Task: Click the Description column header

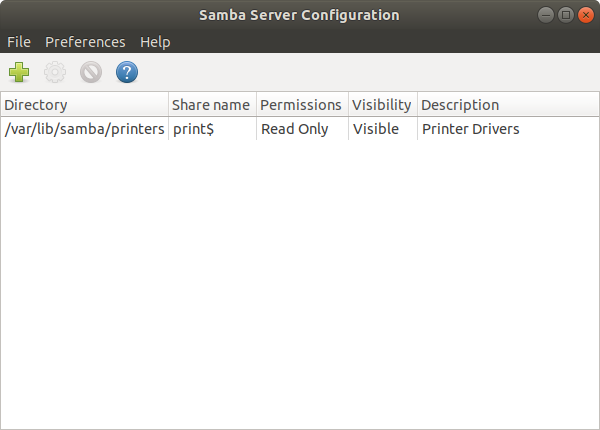Action: tap(508, 104)
